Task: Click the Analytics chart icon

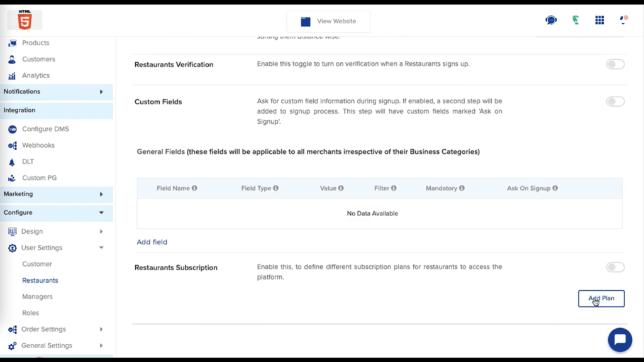Action: pyautogui.click(x=12, y=76)
